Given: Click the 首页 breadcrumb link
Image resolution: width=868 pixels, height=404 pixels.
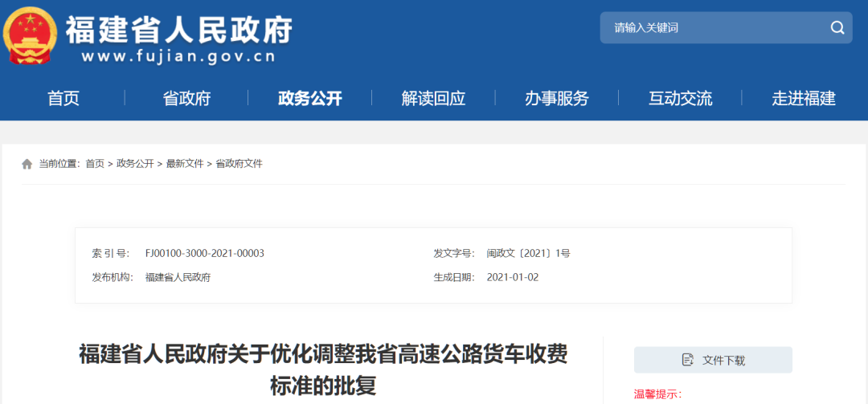Looking at the screenshot, I should (x=95, y=164).
